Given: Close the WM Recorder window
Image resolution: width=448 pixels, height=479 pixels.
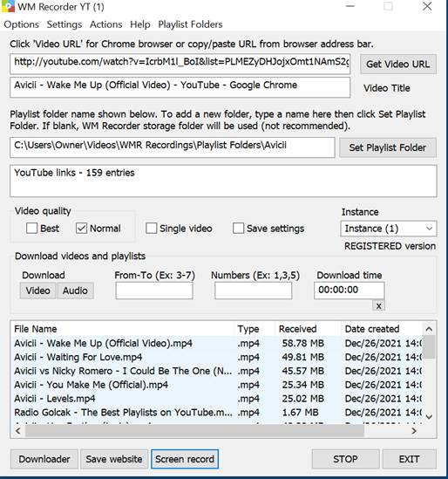Looking at the screenshot, I should coord(427,6).
